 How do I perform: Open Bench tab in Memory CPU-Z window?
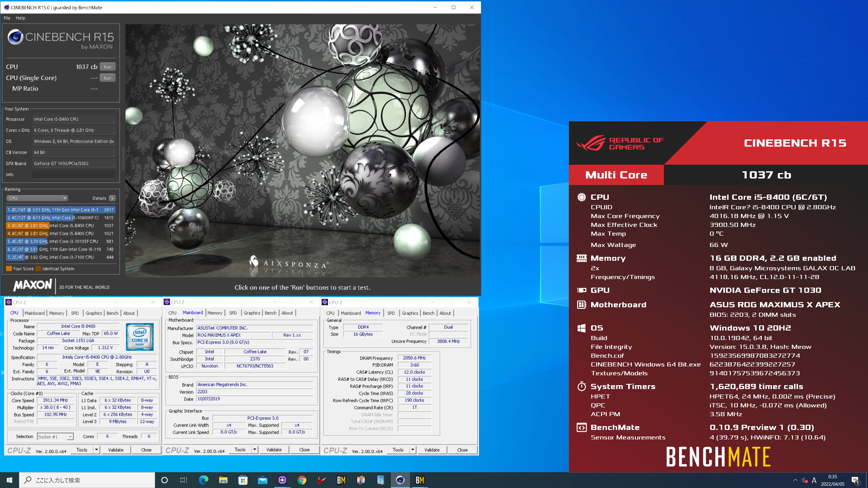click(x=428, y=313)
